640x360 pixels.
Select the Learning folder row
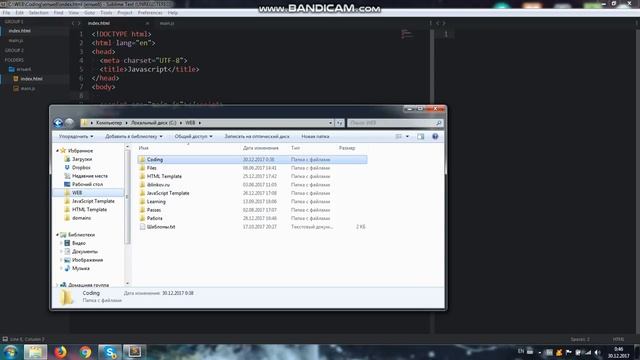[x=253, y=201]
